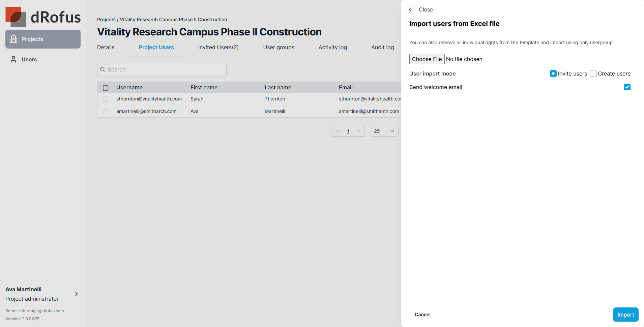
Task: Click the Choose File button
Action: (x=427, y=59)
